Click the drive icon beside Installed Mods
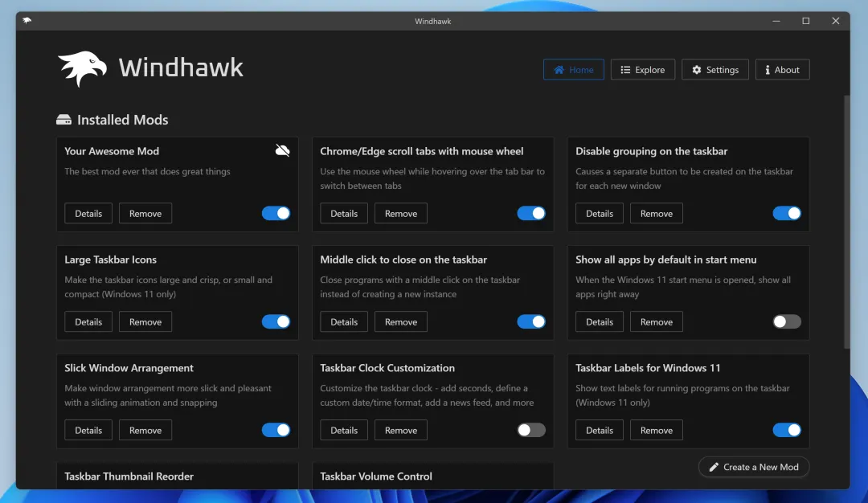Screen dimensions: 868x503 [63, 120]
